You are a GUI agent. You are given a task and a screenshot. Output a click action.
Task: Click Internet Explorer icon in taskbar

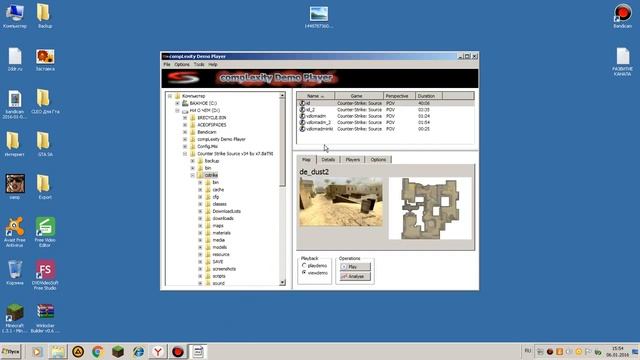click(138, 352)
